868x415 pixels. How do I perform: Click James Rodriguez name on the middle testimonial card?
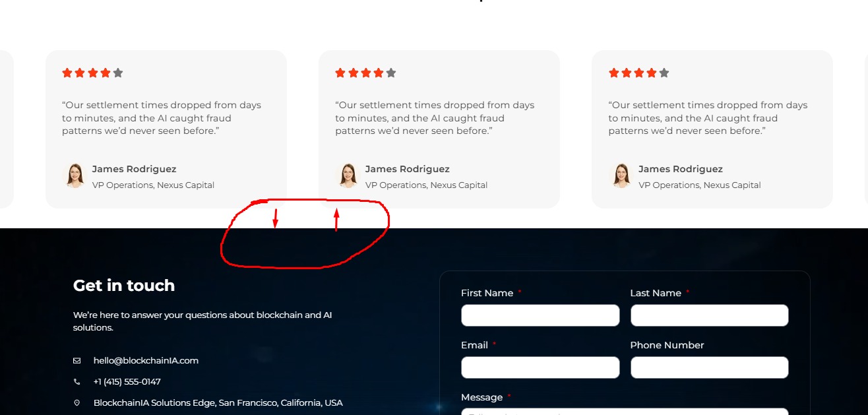[408, 169]
